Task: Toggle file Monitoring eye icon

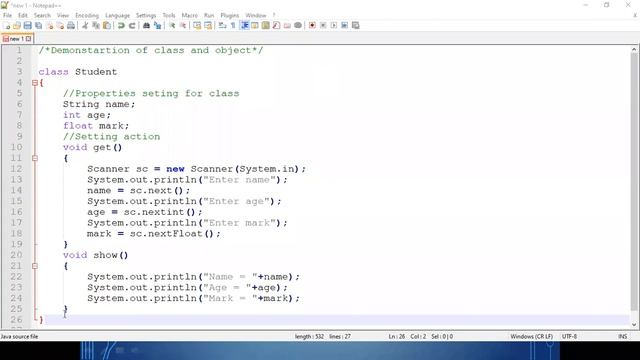Action: pos(298,25)
